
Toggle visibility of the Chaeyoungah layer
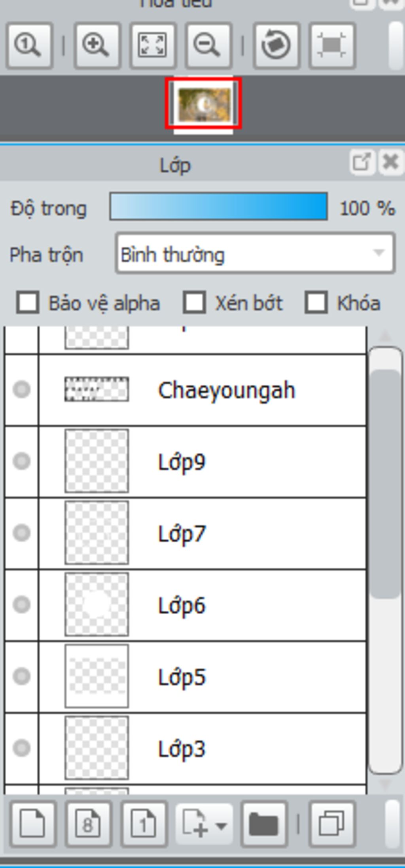(x=21, y=389)
